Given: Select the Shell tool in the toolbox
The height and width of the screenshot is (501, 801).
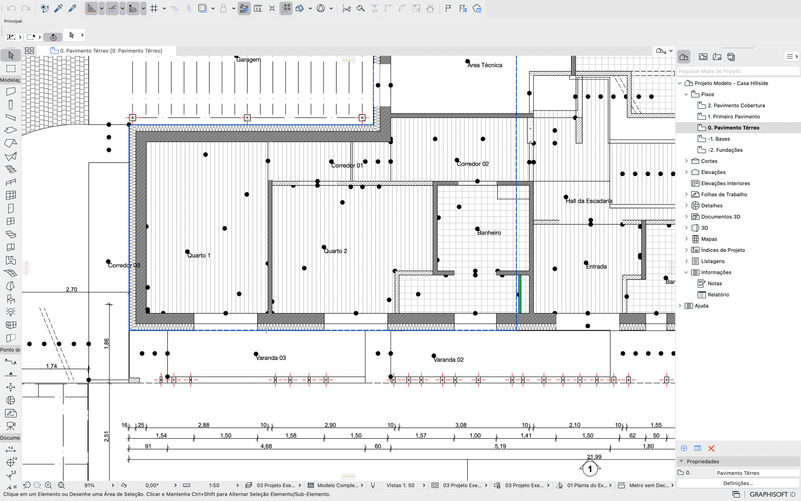Looking at the screenshot, I should point(11,156).
